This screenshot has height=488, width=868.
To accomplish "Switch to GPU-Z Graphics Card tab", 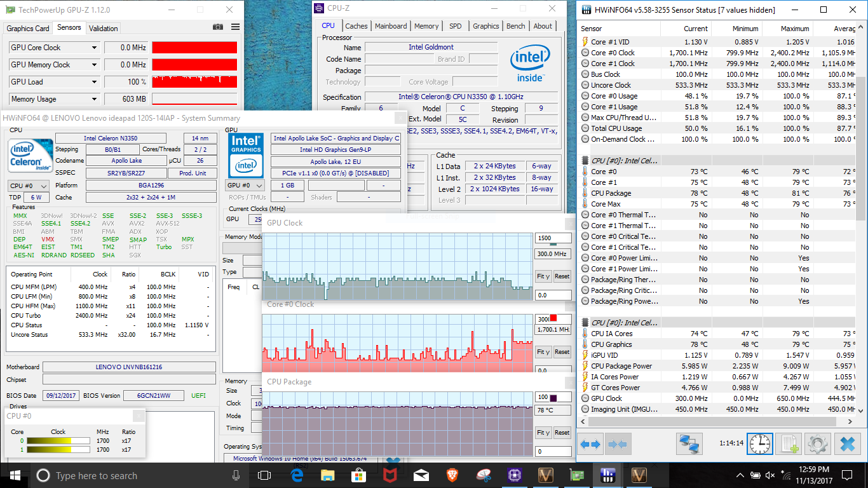I will coord(28,29).
